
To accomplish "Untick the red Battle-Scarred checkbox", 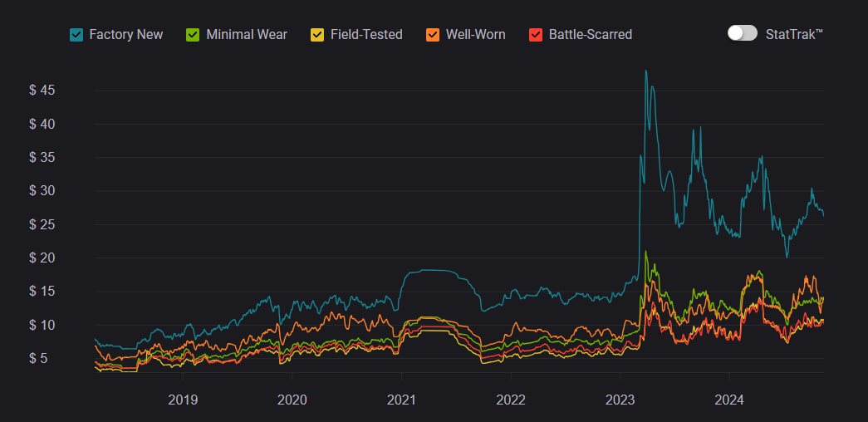I will [x=536, y=35].
